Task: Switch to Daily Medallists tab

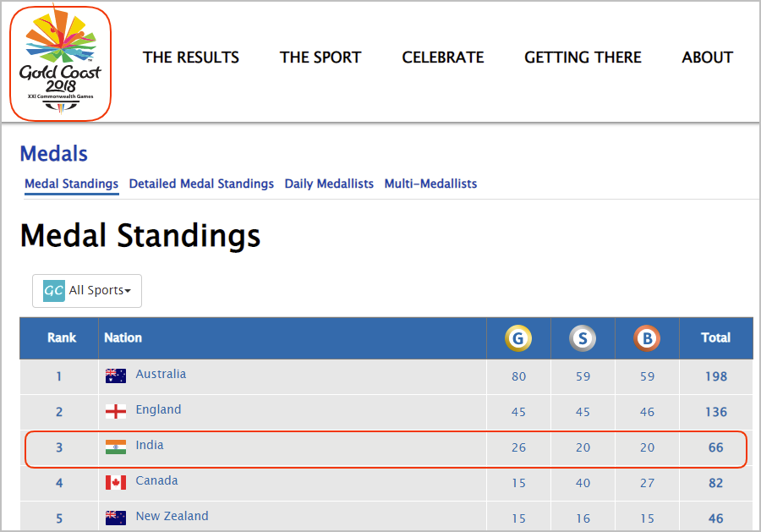Action: tap(329, 184)
